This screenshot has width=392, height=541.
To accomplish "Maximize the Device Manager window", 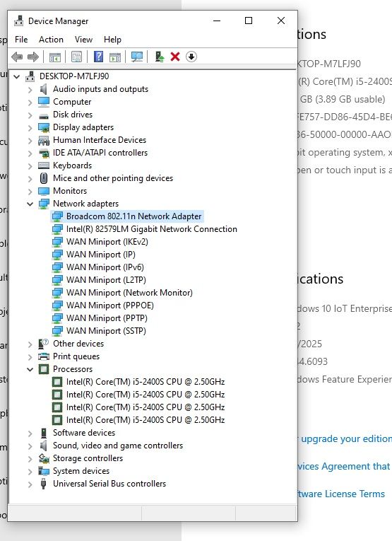I will click(x=249, y=21).
